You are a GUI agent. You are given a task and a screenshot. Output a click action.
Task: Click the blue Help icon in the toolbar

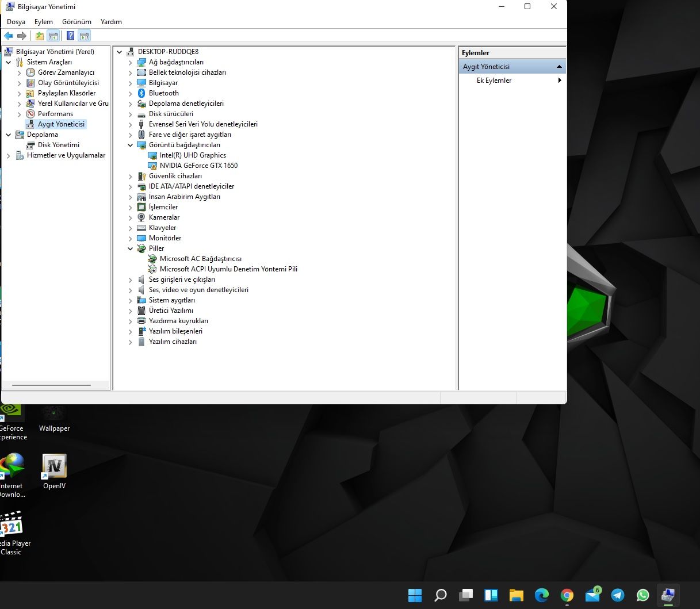(70, 36)
